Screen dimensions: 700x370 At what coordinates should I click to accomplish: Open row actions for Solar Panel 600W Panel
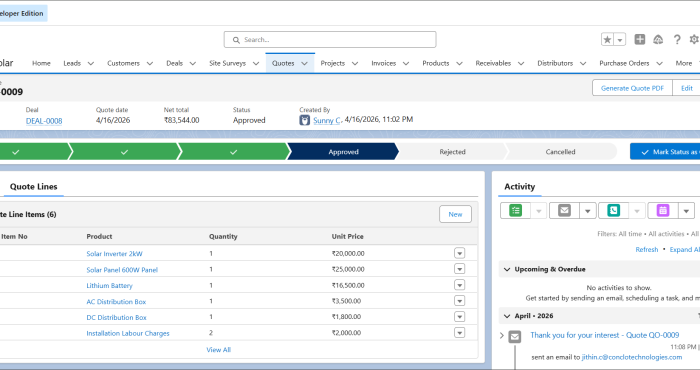[459, 269]
